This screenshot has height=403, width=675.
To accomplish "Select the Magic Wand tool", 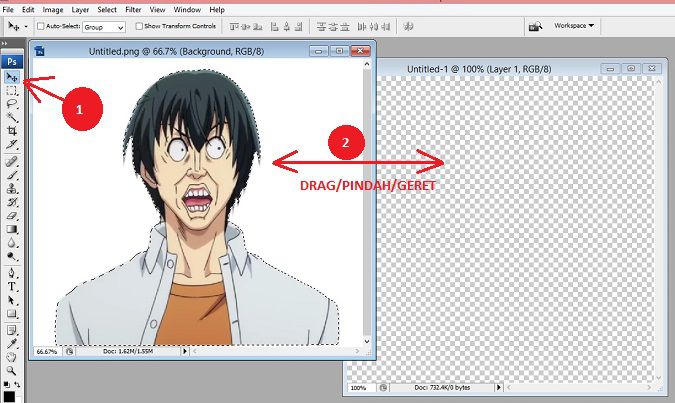I will (x=12, y=117).
